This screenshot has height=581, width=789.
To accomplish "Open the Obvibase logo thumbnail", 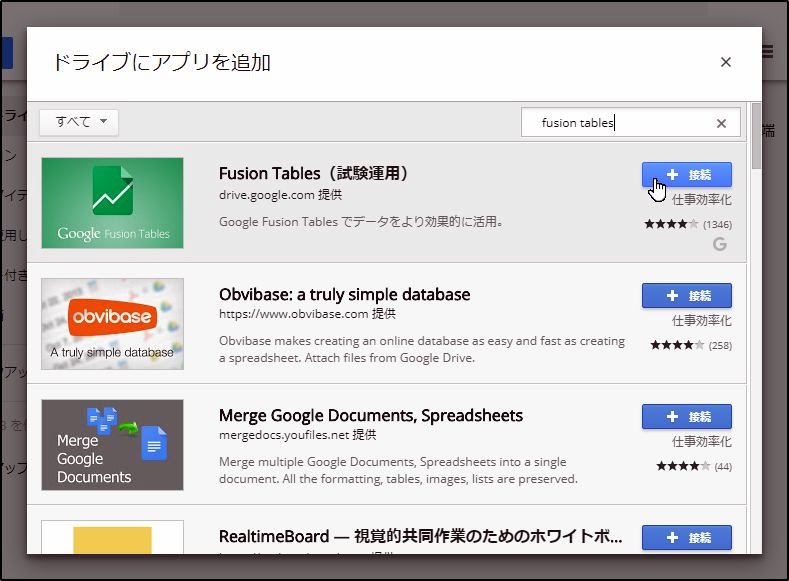I will [x=113, y=323].
